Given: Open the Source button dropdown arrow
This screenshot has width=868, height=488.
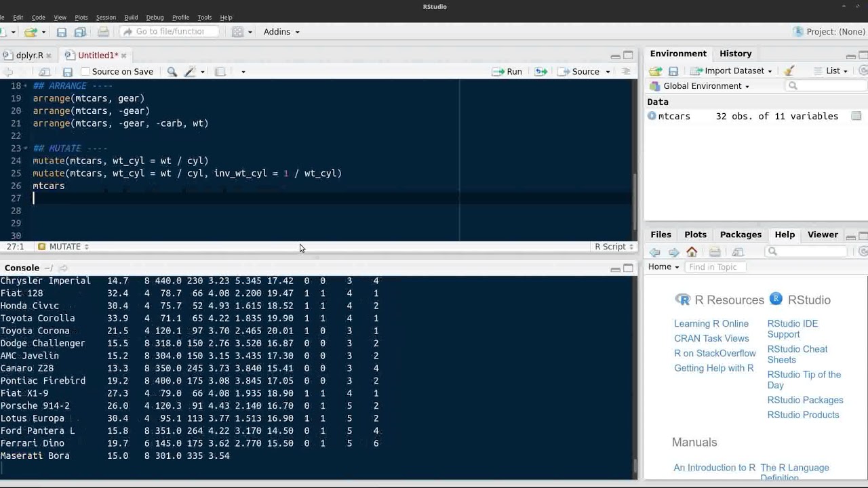Looking at the screenshot, I should click(x=608, y=72).
